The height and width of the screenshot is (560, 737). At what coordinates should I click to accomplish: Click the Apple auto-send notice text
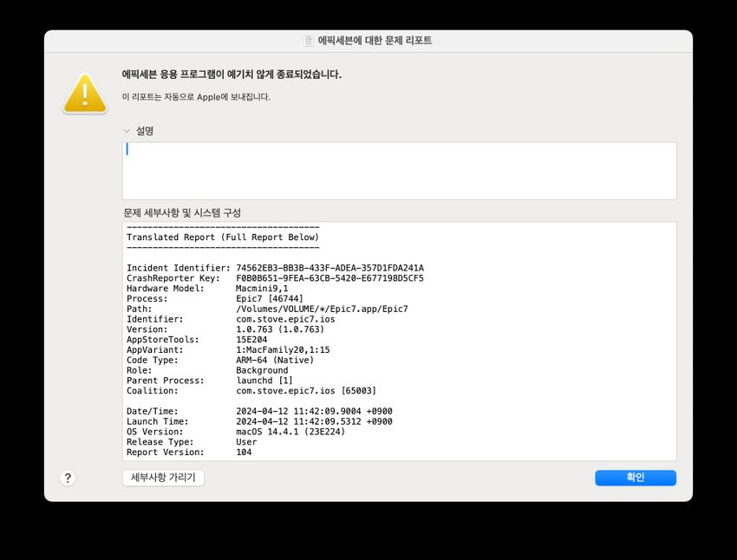click(x=196, y=97)
